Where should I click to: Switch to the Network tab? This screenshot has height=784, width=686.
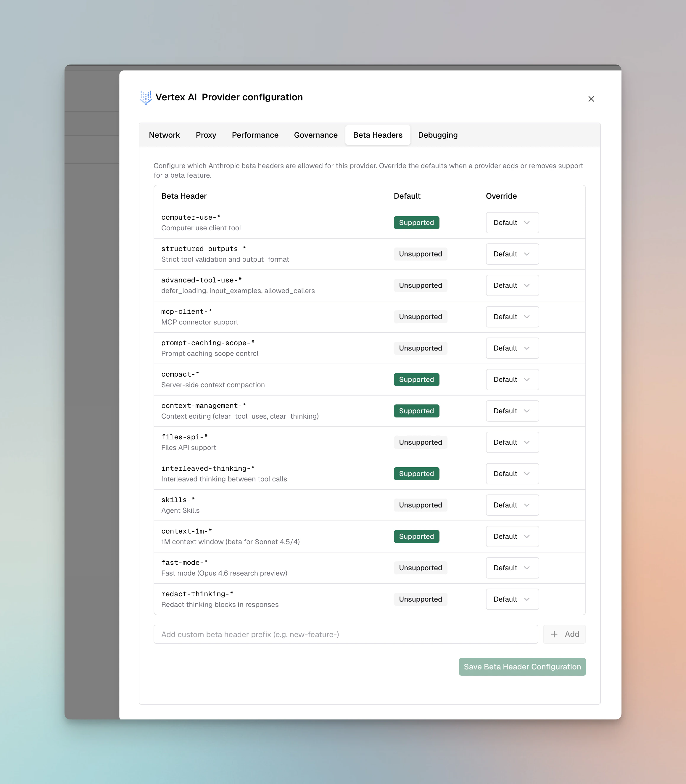(164, 135)
